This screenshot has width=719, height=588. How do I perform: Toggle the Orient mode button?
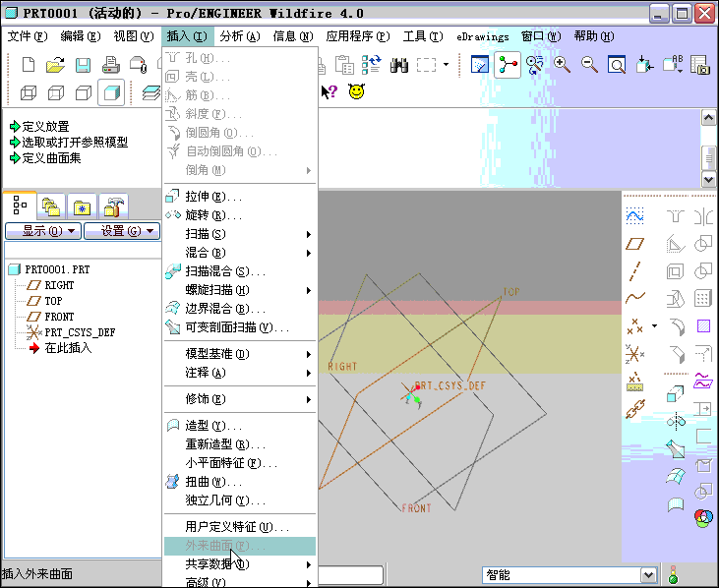click(535, 65)
